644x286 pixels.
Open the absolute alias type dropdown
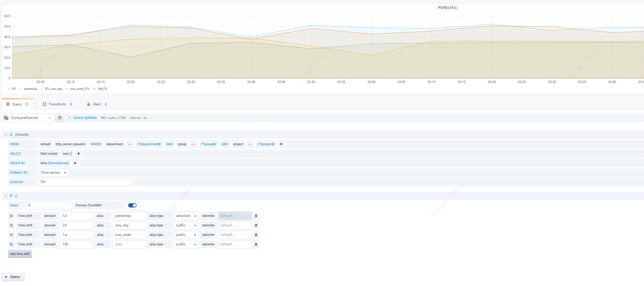click(186, 216)
